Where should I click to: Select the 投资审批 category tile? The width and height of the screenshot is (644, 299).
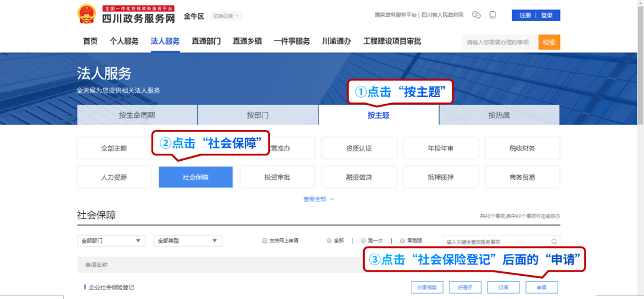click(x=277, y=177)
